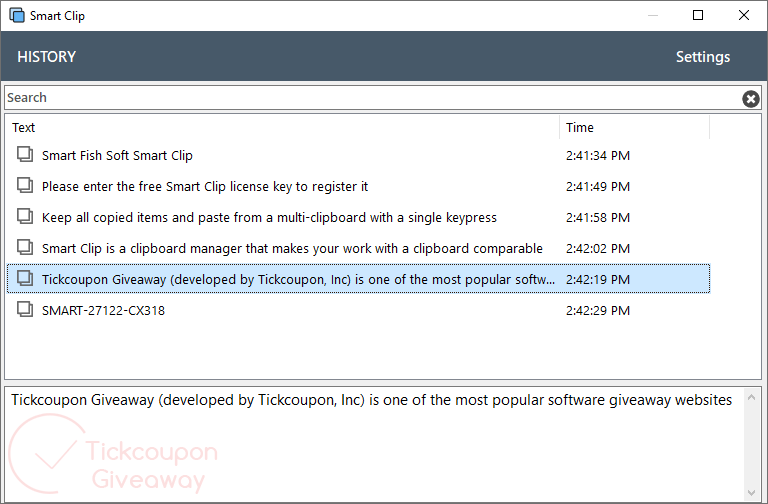Click the 2:42:02 PM time cell
The height and width of the screenshot is (504, 768).
point(598,248)
